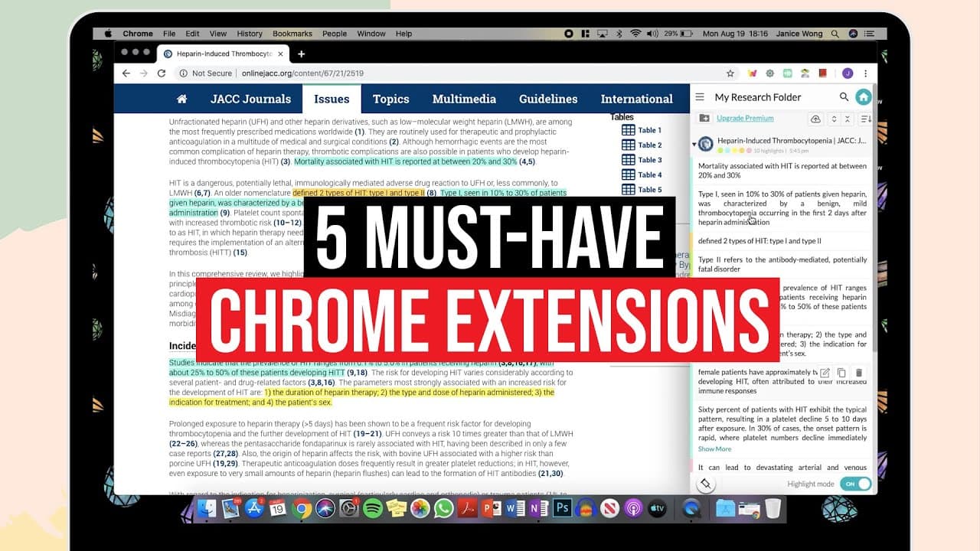The height and width of the screenshot is (551, 980).
Task: Click the green extension icon in Chrome toolbar
Action: [x=787, y=73]
